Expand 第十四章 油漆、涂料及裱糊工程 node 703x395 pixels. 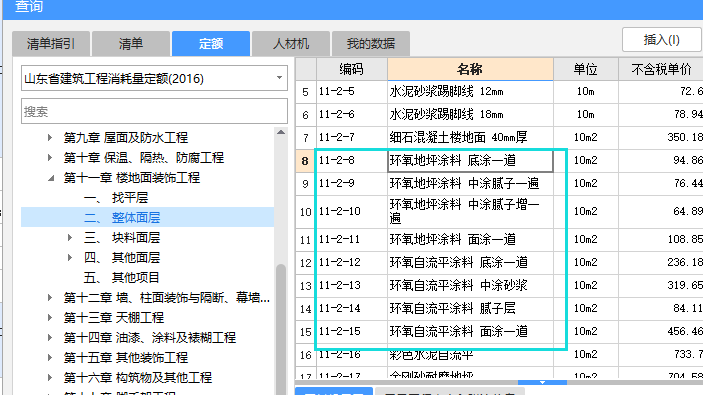point(50,337)
